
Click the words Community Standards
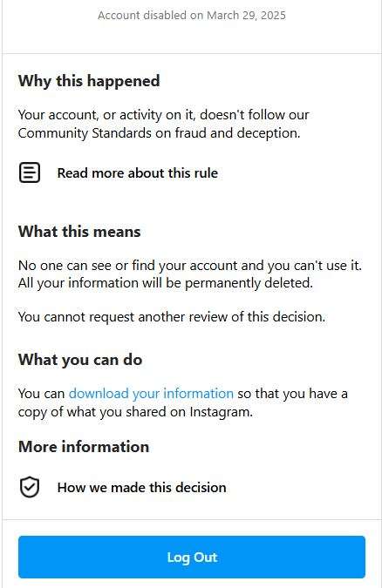pyautogui.click(x=85, y=133)
